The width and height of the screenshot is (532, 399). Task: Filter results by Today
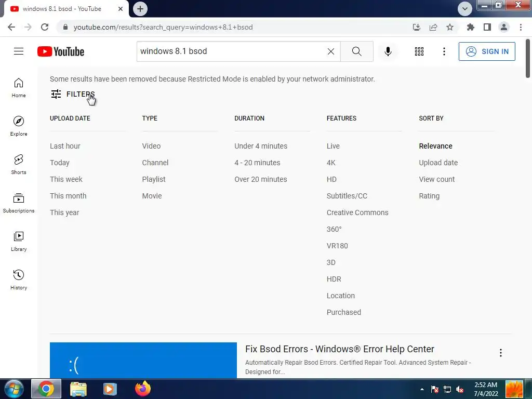pos(59,163)
